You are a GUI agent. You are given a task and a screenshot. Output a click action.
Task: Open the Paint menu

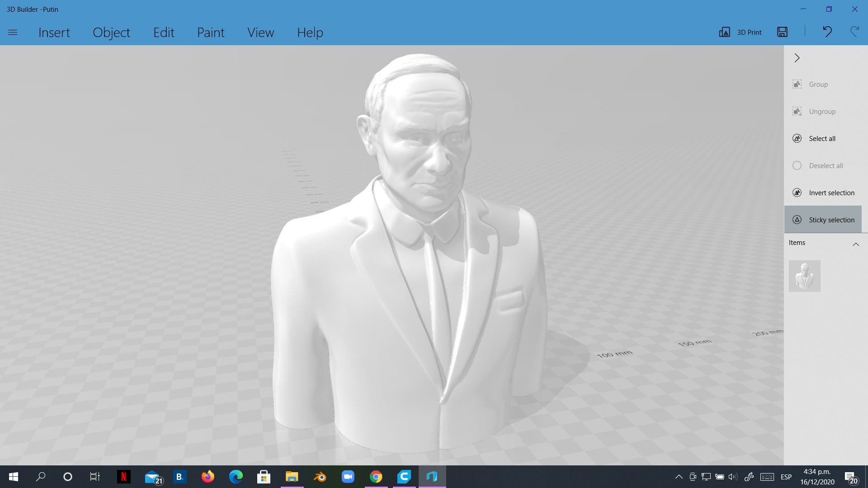coord(211,33)
